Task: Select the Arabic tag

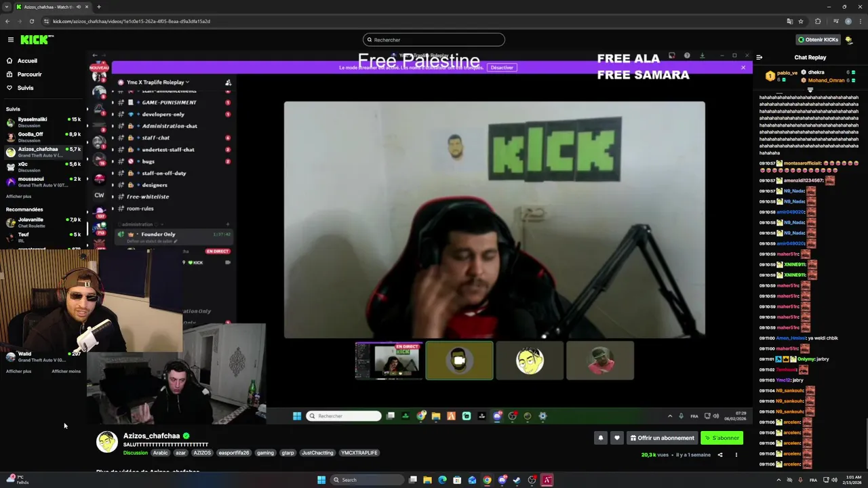Action: [160, 453]
